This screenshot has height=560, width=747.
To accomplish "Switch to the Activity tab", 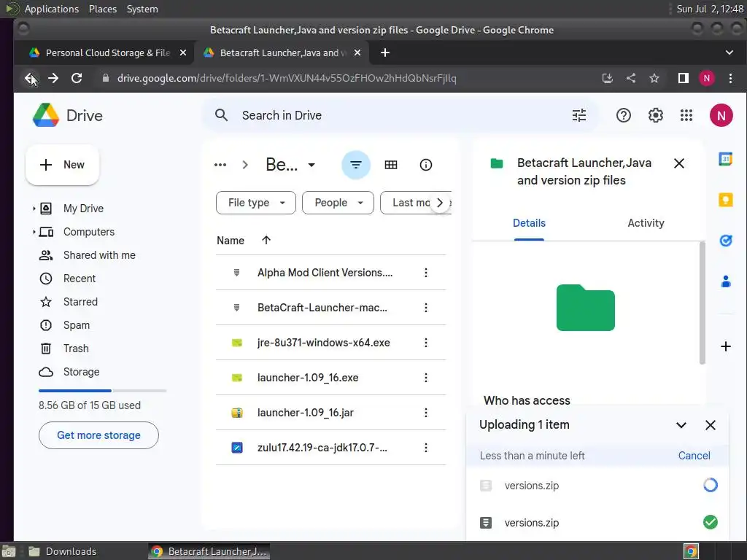I will tap(645, 223).
